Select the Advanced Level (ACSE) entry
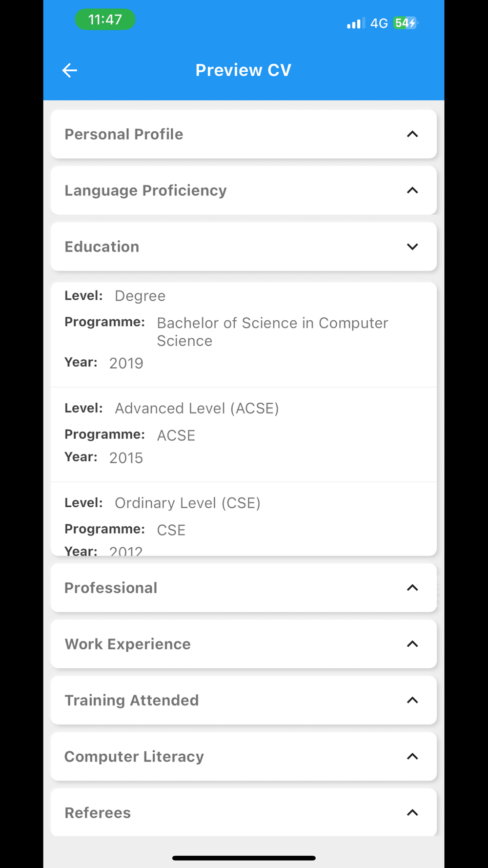Screen dimensions: 488x868 point(244,434)
